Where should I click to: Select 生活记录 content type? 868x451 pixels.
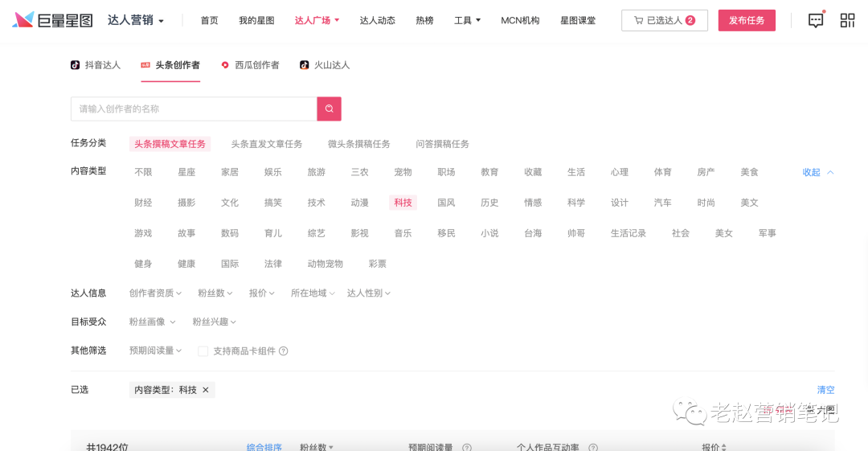point(628,233)
